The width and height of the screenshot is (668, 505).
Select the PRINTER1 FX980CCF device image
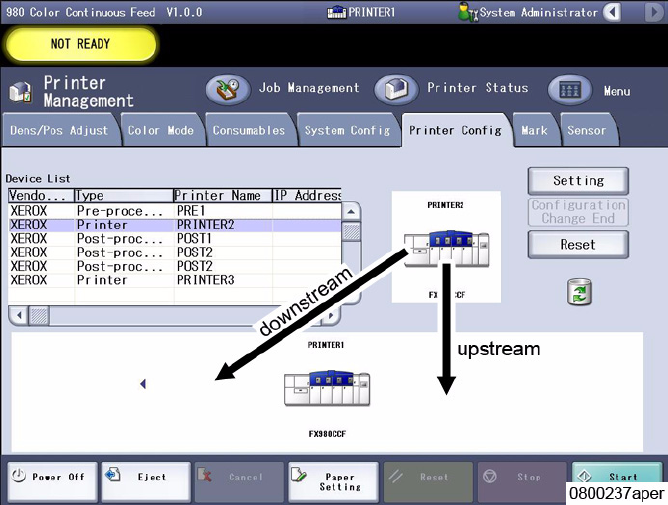(x=327, y=388)
